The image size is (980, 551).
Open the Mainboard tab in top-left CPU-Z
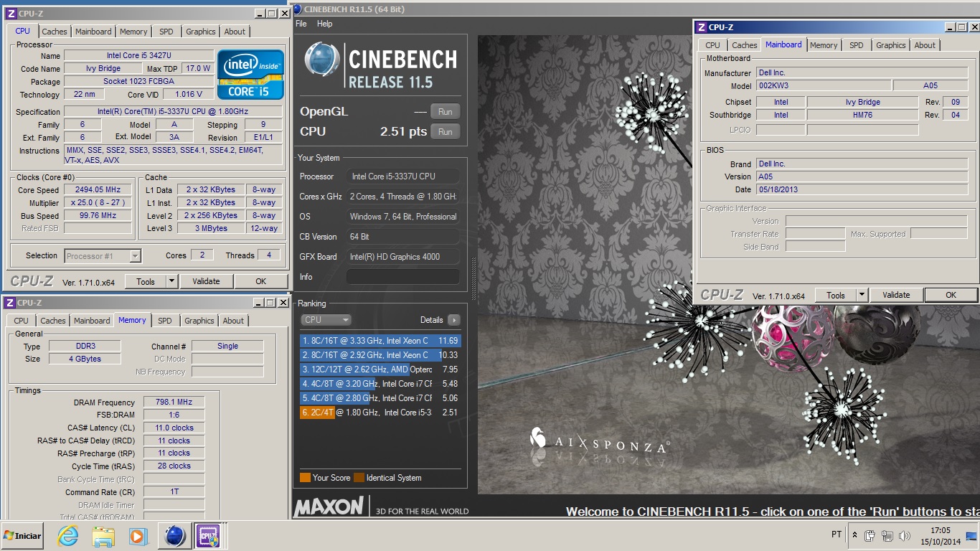tap(93, 32)
